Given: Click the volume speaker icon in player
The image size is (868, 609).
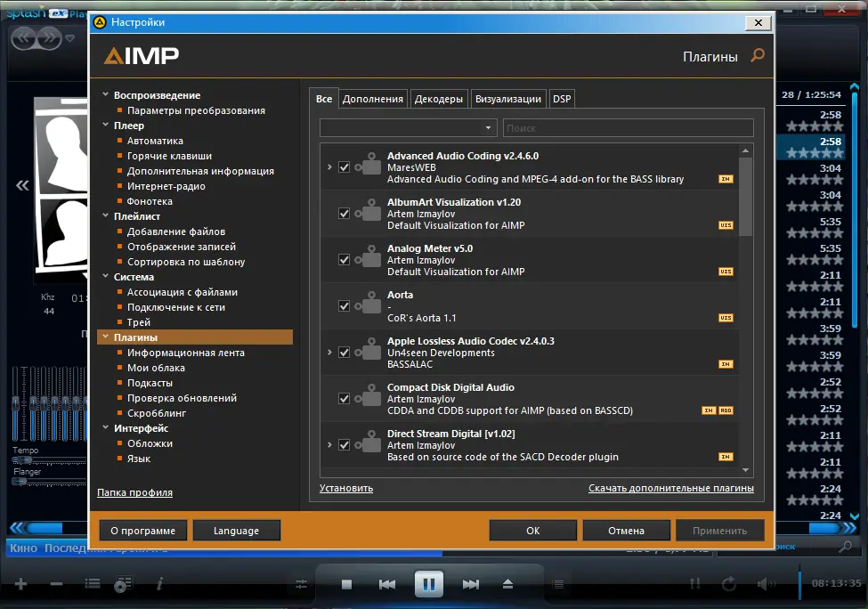Looking at the screenshot, I should (x=767, y=583).
